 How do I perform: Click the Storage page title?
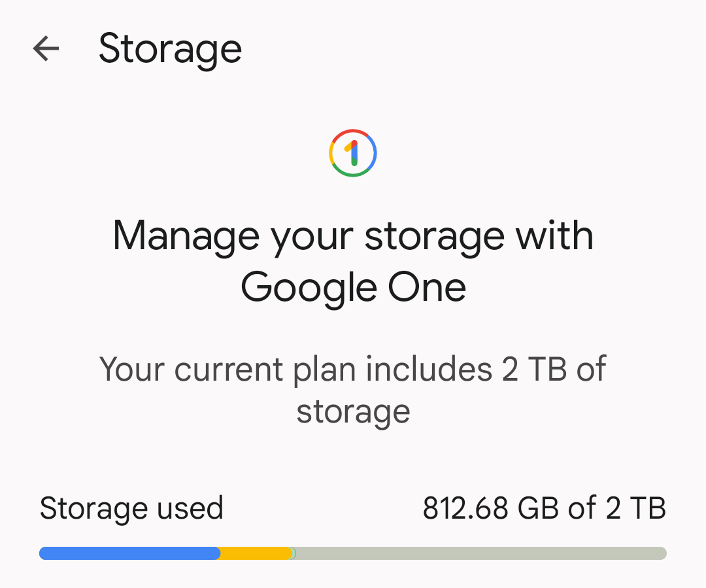[170, 49]
